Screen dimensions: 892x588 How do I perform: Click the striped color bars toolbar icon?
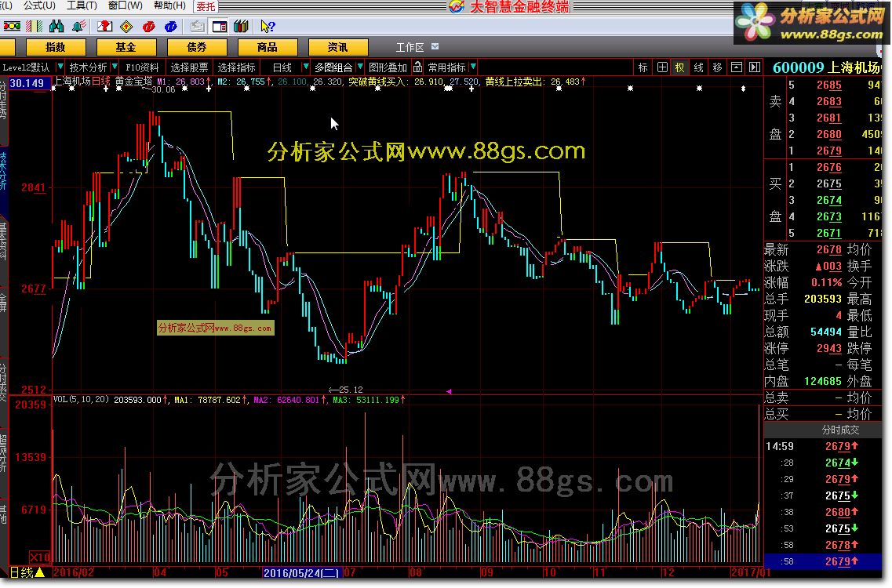[x=35, y=26]
